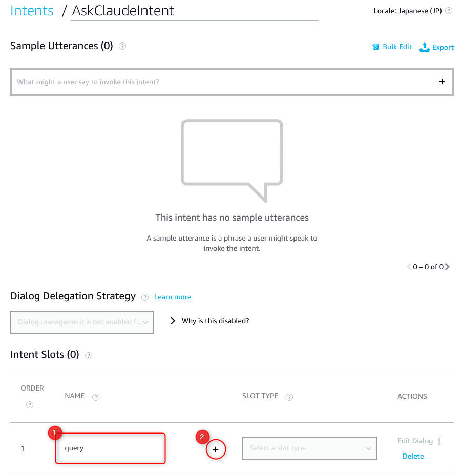Viewport: 462px width, 476px height.
Task: Click the SLOT TYPE column help icon
Action: click(289, 397)
